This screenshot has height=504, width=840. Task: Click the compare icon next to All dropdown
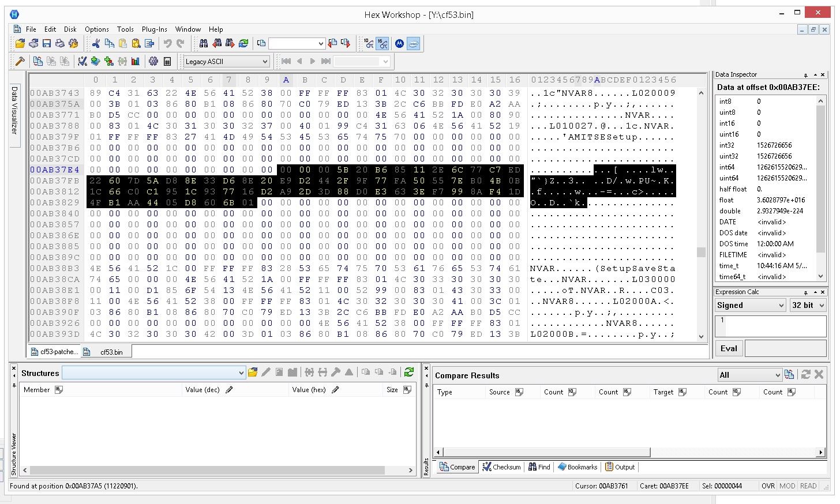coord(789,375)
